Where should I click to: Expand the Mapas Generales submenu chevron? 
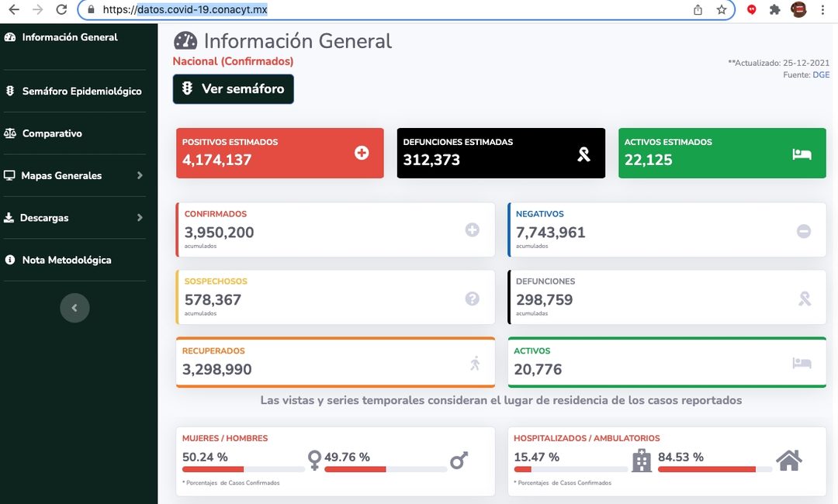[140, 175]
